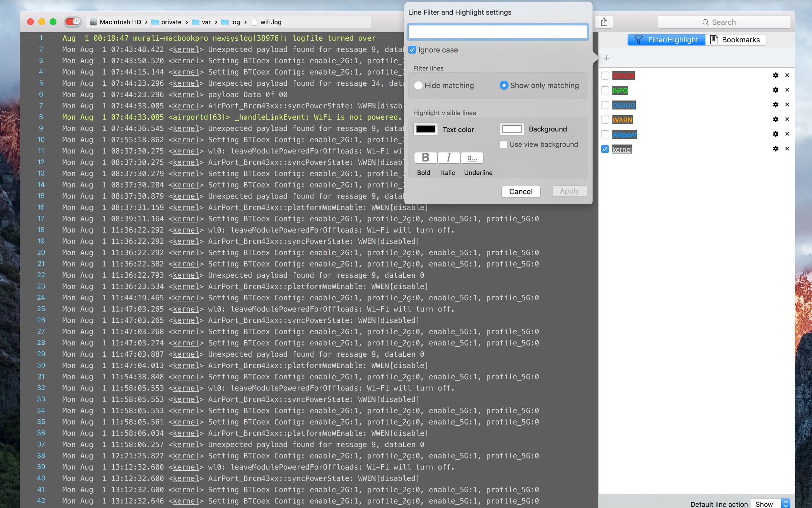
Task: Disable the kernel filter checkbox
Action: 605,149
